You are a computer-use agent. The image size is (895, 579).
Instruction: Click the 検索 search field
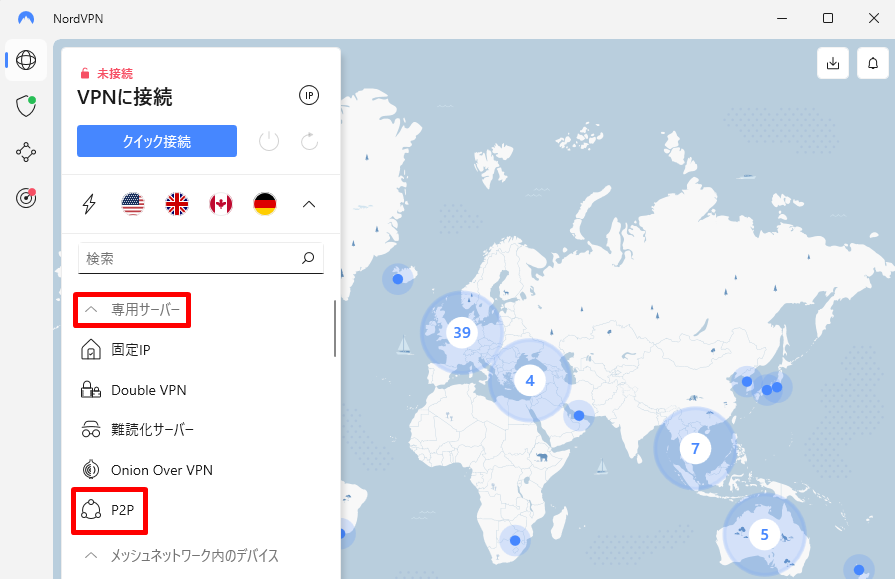(x=201, y=258)
